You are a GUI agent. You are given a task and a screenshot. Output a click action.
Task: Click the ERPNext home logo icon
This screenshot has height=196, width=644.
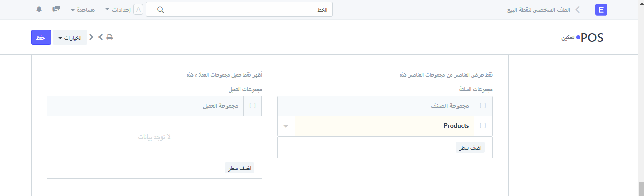601,10
